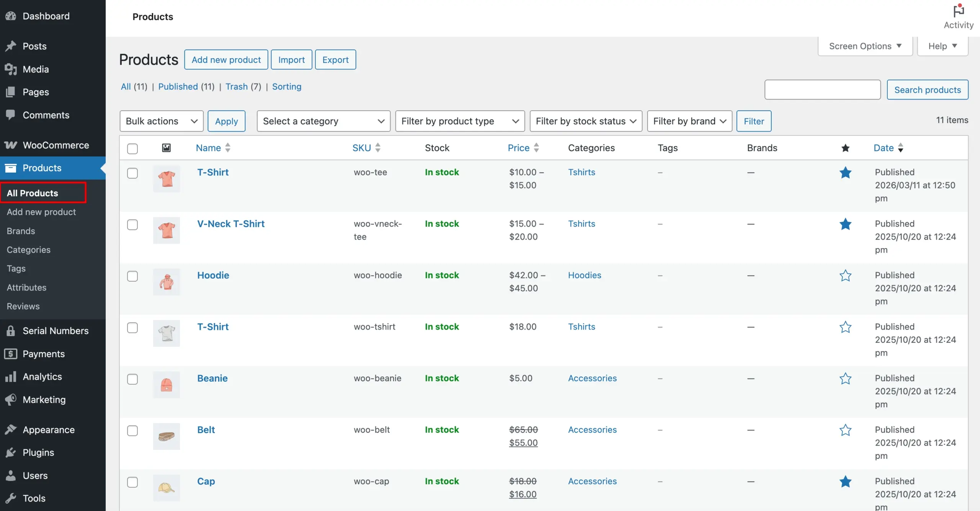Open Attributes in Products submenu
The image size is (980, 511).
click(x=26, y=287)
